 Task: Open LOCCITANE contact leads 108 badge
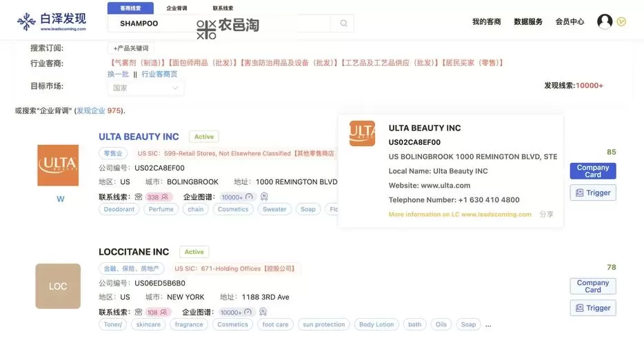pyautogui.click(x=157, y=312)
